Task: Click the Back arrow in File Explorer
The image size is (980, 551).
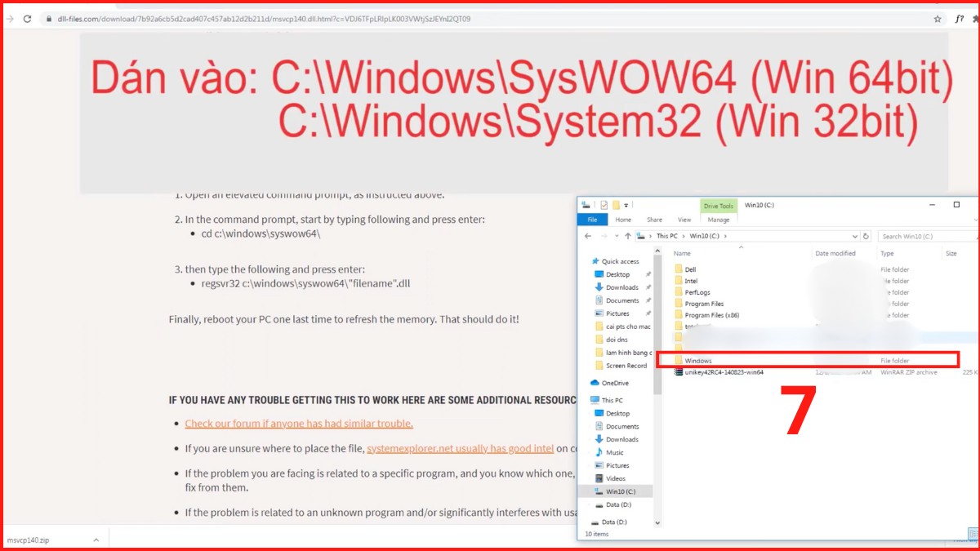Action: coord(586,236)
